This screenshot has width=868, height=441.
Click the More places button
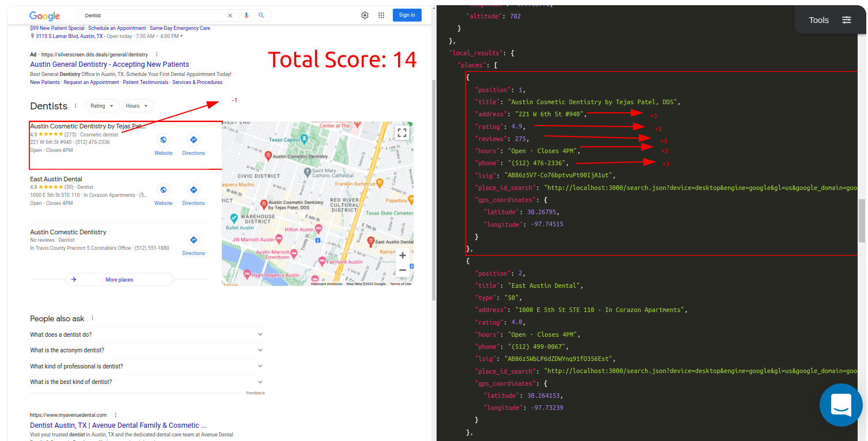(119, 280)
